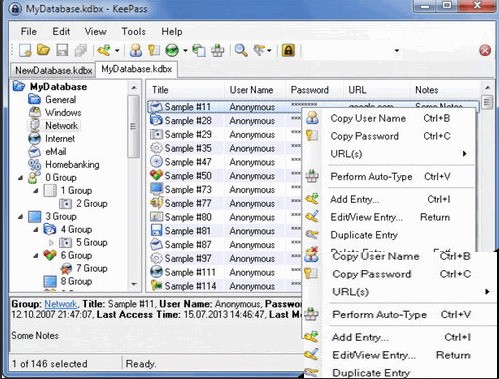499x379 pixels.
Task: Click the group tree scrollbar down arrow
Action: tap(134, 284)
